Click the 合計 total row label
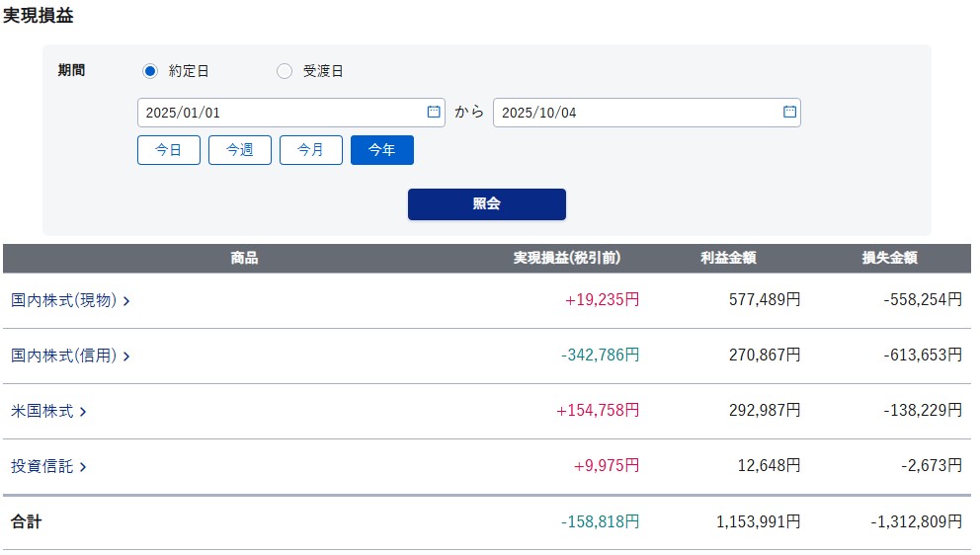Image resolution: width=980 pixels, height=555 pixels. pos(27,522)
